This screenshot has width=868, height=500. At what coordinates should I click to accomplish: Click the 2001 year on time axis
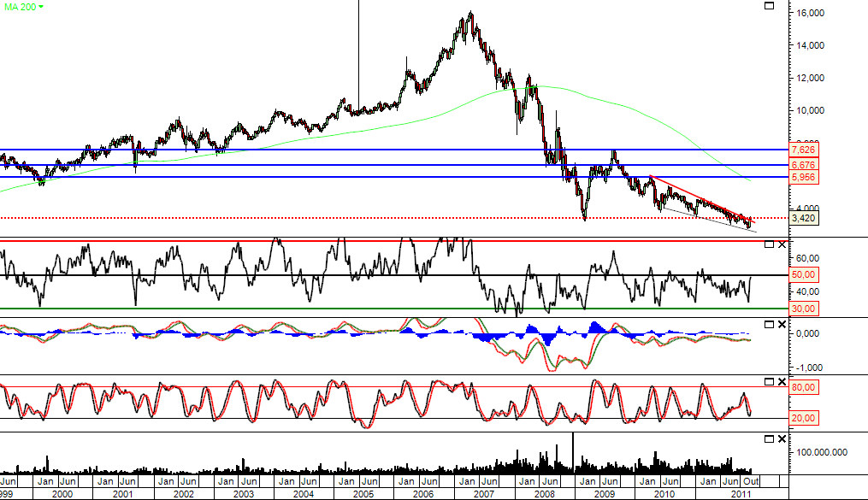pyautogui.click(x=122, y=494)
